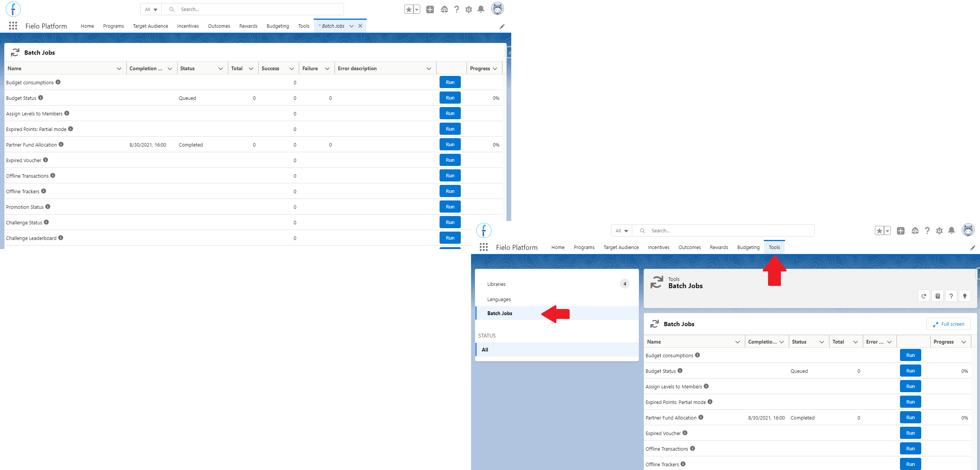Run the Promotion Status batch job

450,207
